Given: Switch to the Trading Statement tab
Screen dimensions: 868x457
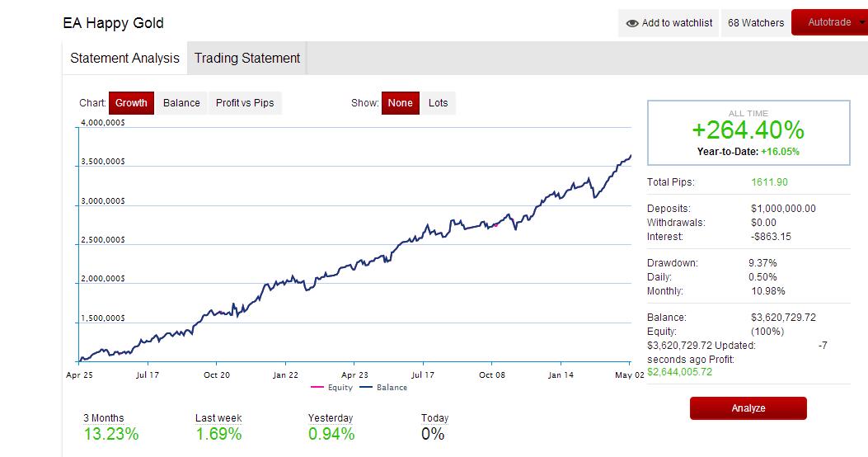Looking at the screenshot, I should pyautogui.click(x=247, y=59).
